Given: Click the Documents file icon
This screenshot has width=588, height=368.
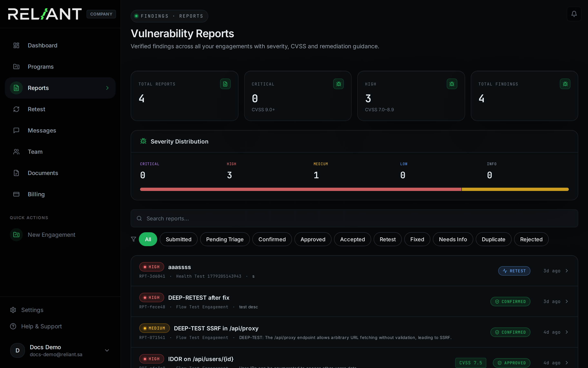Looking at the screenshot, I should click(16, 173).
